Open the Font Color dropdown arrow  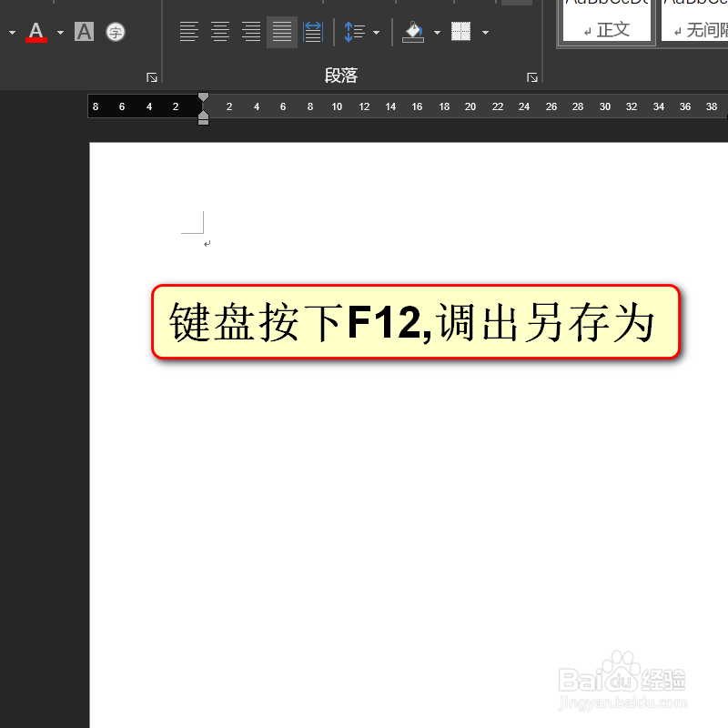(x=59, y=32)
